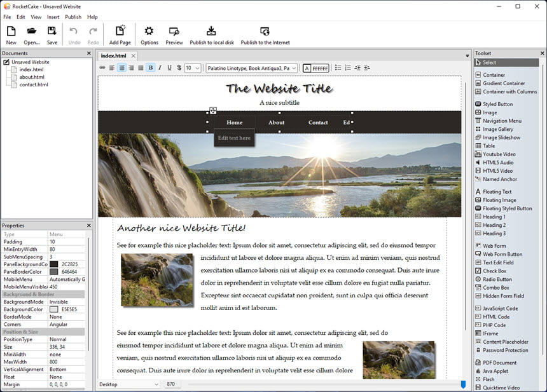Insert hyperlink using the link icon
547x392 pixels.
click(x=102, y=67)
